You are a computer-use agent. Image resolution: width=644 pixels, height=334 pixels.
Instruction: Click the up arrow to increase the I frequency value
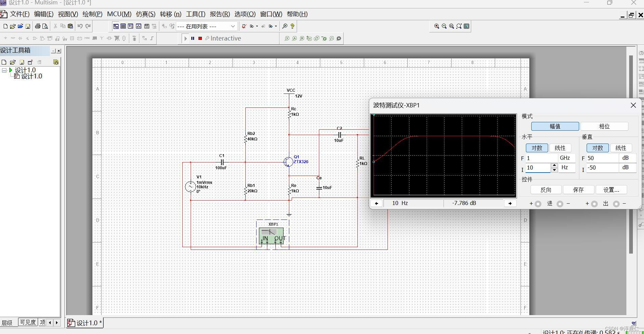pyautogui.click(x=555, y=166)
